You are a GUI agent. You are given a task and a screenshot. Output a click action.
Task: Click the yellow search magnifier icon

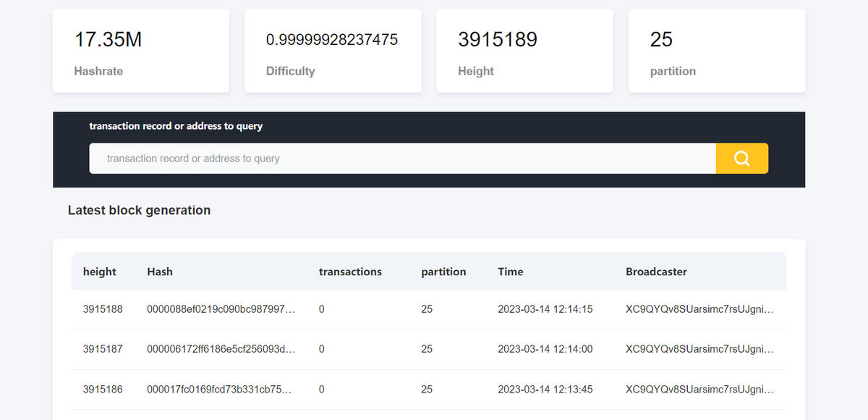[742, 158]
